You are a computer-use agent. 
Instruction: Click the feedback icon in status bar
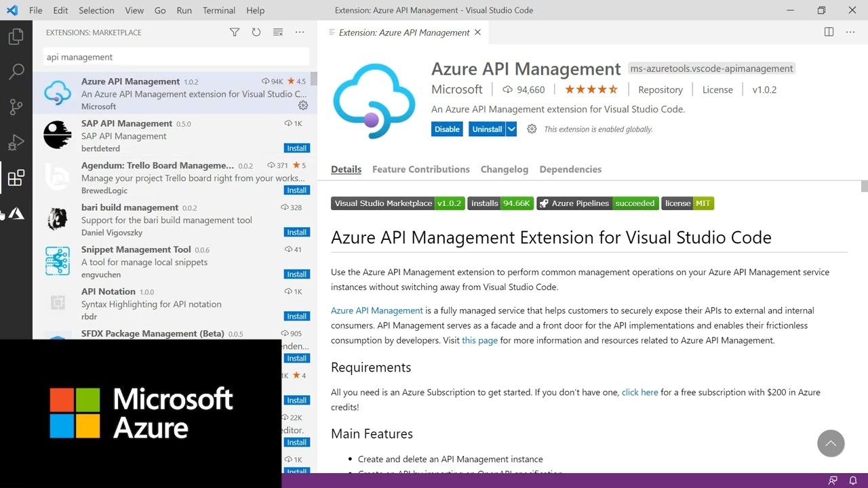pos(833,481)
